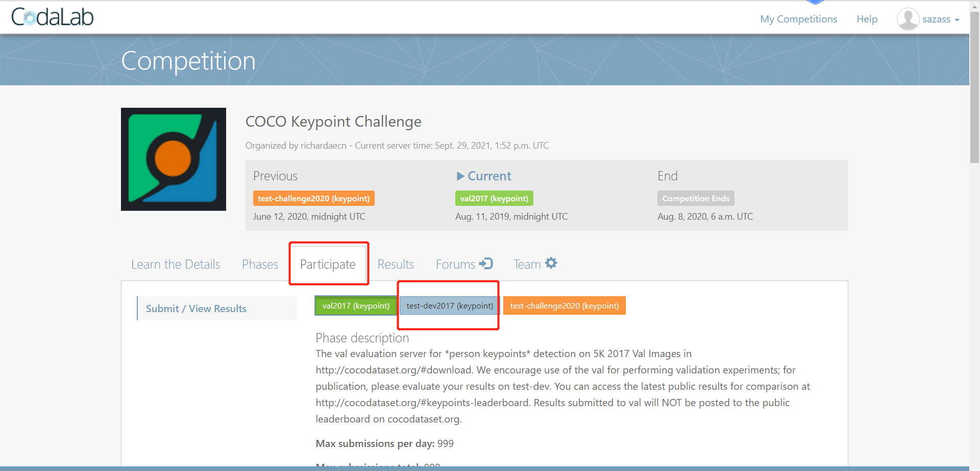Viewport: 980px width, 471px height.
Task: Open the Learn the Details section
Action: point(176,264)
